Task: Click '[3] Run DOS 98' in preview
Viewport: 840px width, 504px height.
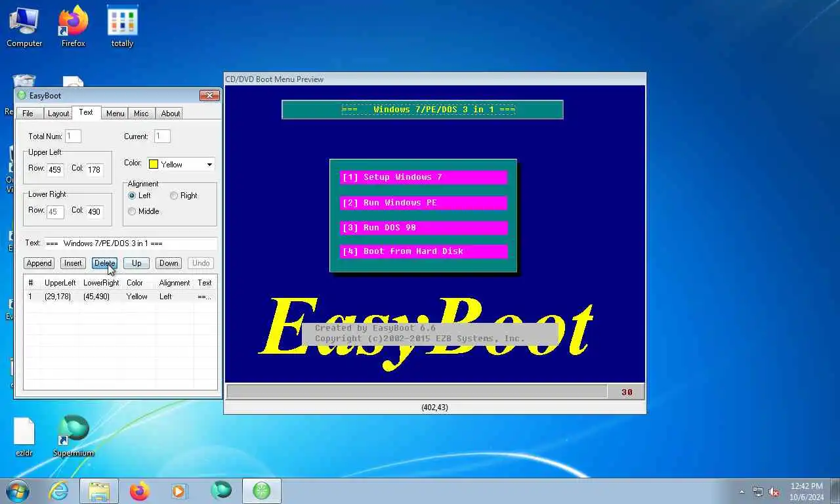Action: [x=423, y=228]
